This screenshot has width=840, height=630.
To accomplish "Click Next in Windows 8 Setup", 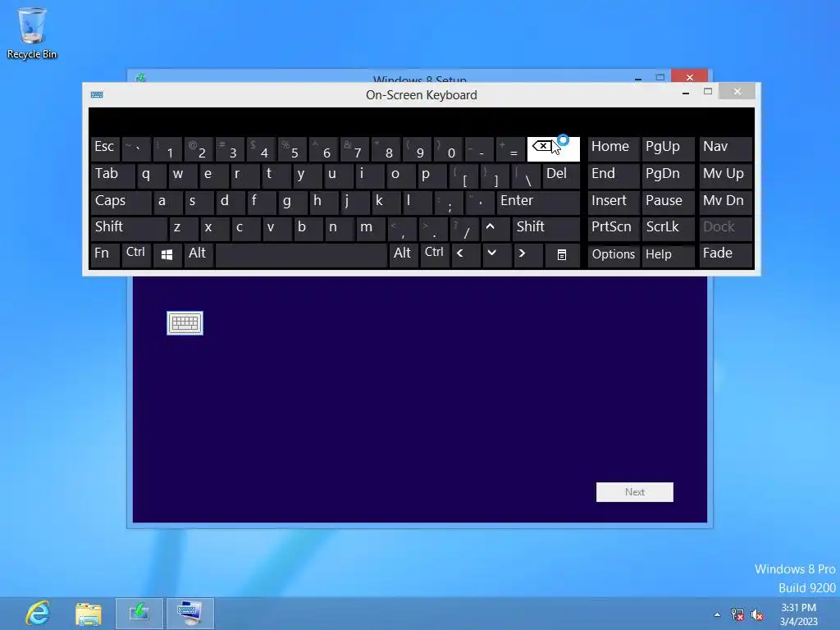I will click(x=635, y=492).
